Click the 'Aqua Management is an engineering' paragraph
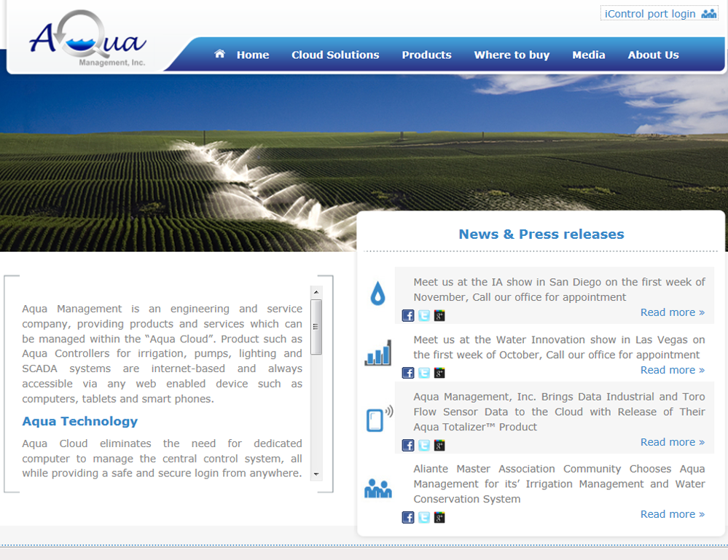The height and width of the screenshot is (560, 728). tap(162, 353)
